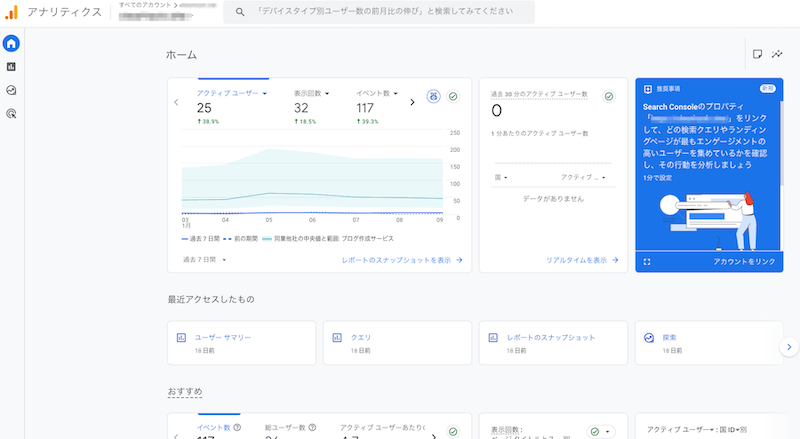Open the Advertising icon in the sidebar
This screenshot has width=800, height=439.
(x=11, y=114)
